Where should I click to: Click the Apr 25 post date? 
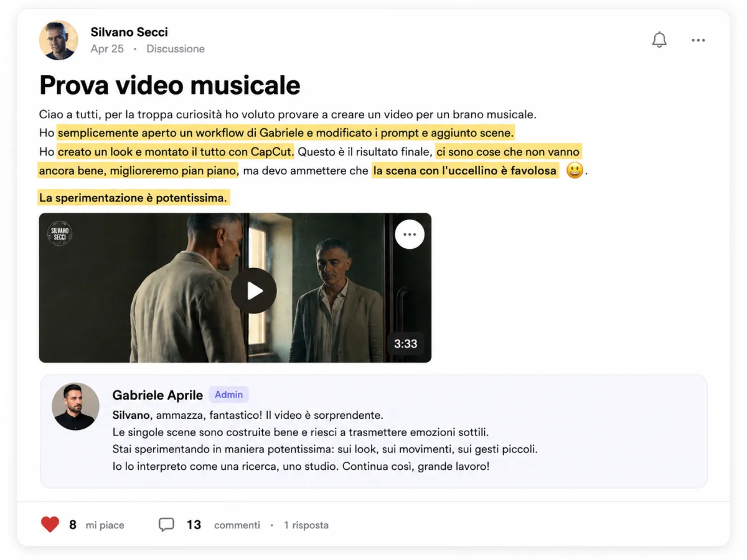[107, 49]
